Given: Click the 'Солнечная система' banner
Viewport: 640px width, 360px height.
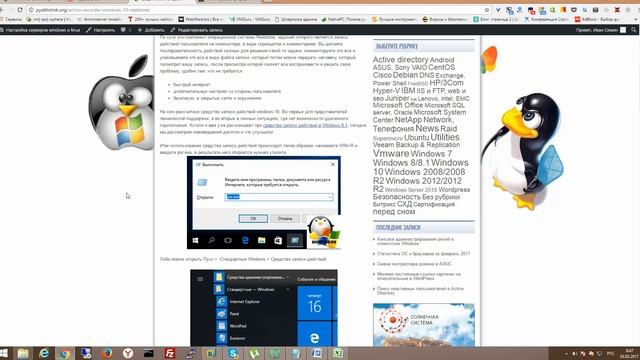Looking at the screenshot, I should pos(423,325).
